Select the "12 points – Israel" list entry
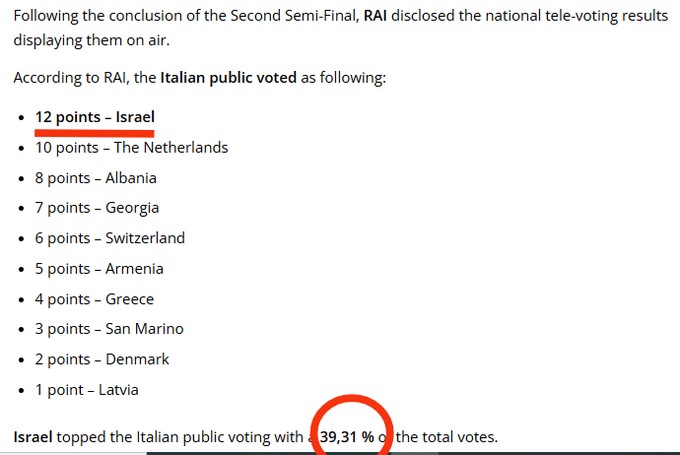 click(95, 117)
